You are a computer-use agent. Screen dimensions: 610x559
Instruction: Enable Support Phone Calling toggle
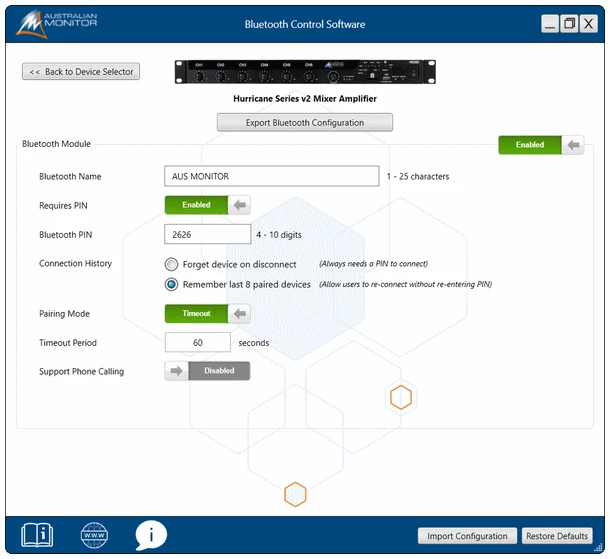tap(207, 371)
